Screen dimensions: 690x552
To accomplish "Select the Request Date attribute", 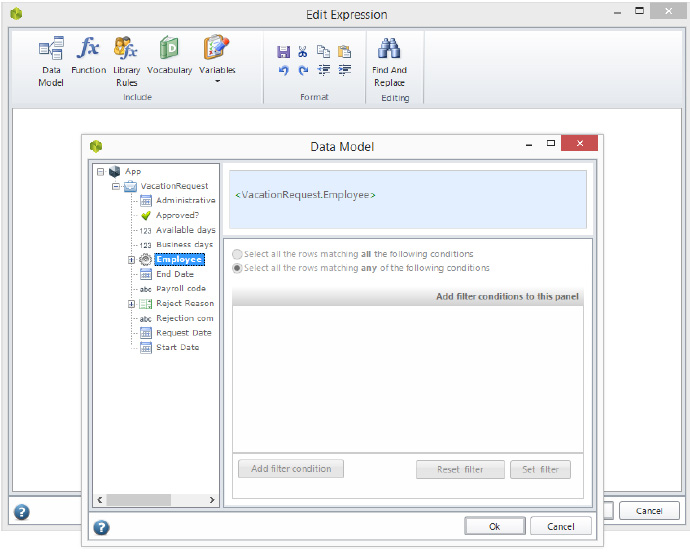I will click(184, 333).
